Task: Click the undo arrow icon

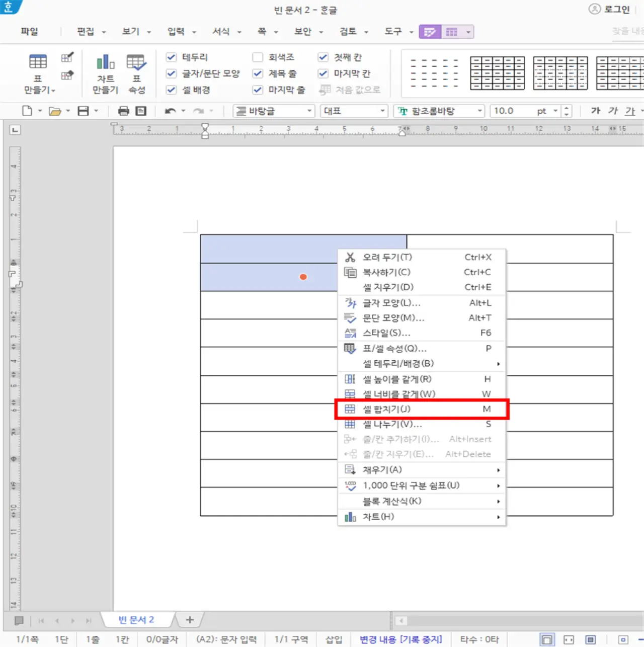Action: 170,111
